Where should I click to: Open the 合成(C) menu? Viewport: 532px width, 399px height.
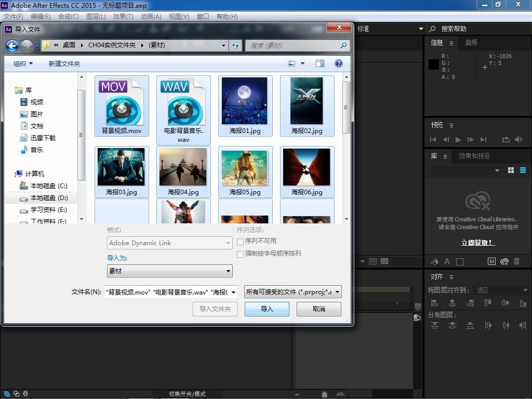point(69,17)
